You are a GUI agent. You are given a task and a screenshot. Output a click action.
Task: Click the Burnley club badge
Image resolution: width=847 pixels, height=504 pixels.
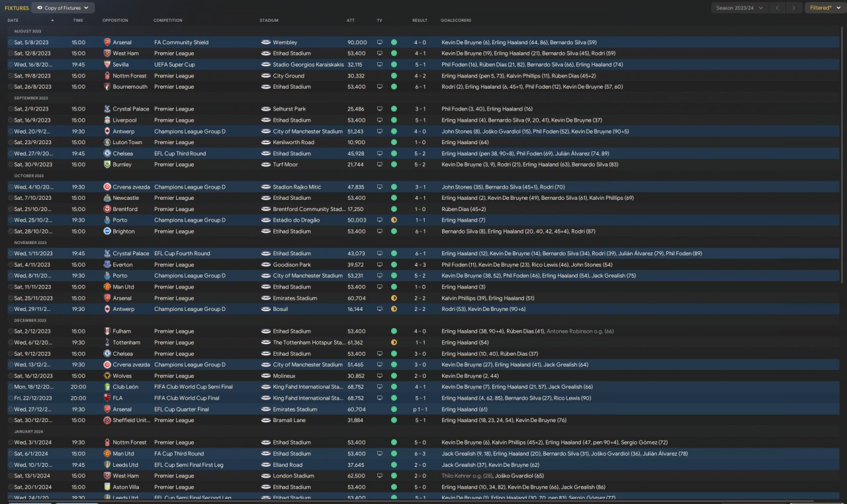107,165
